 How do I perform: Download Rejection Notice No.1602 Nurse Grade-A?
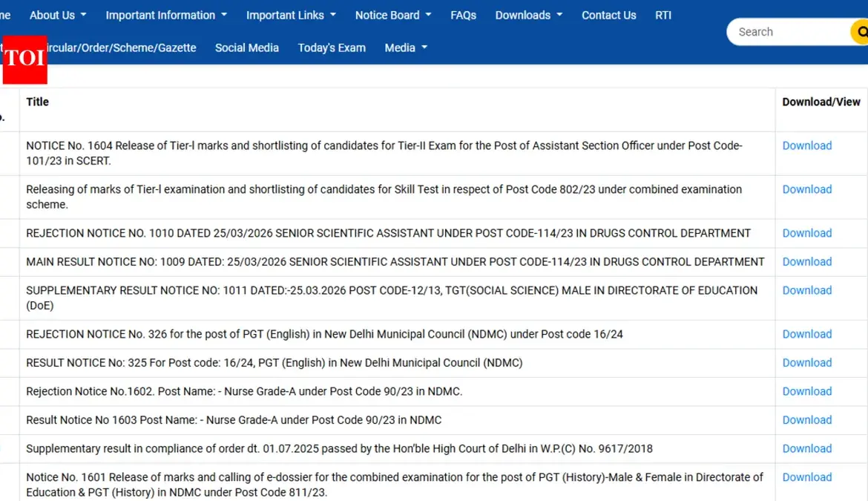(806, 391)
